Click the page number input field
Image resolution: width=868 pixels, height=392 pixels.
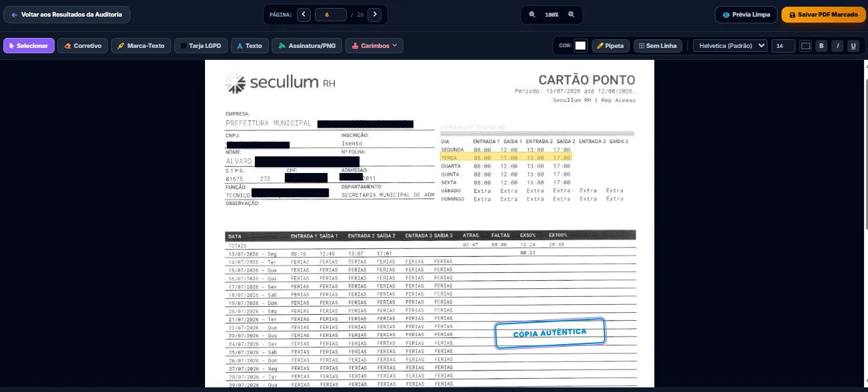330,14
